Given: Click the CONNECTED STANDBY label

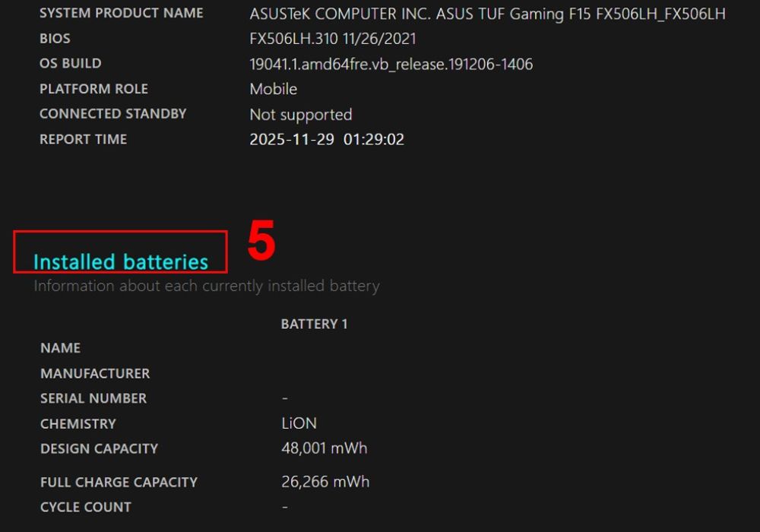Looking at the screenshot, I should pyautogui.click(x=113, y=114).
